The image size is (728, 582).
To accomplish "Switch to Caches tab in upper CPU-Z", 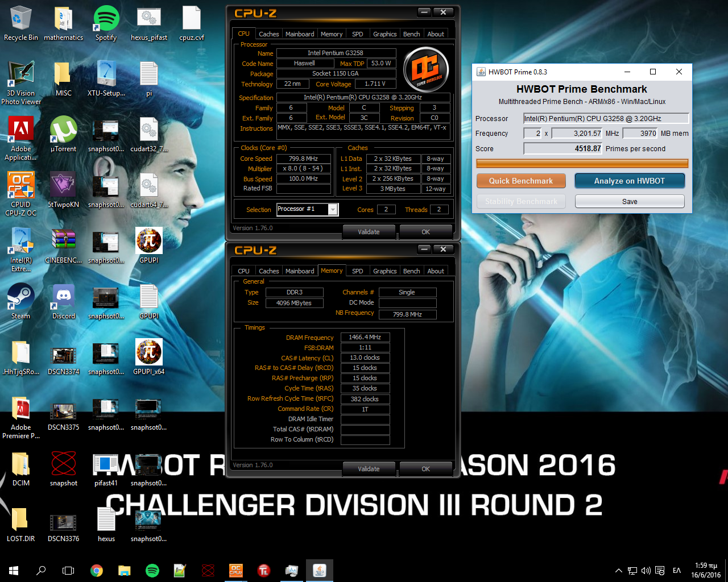I will [268, 34].
